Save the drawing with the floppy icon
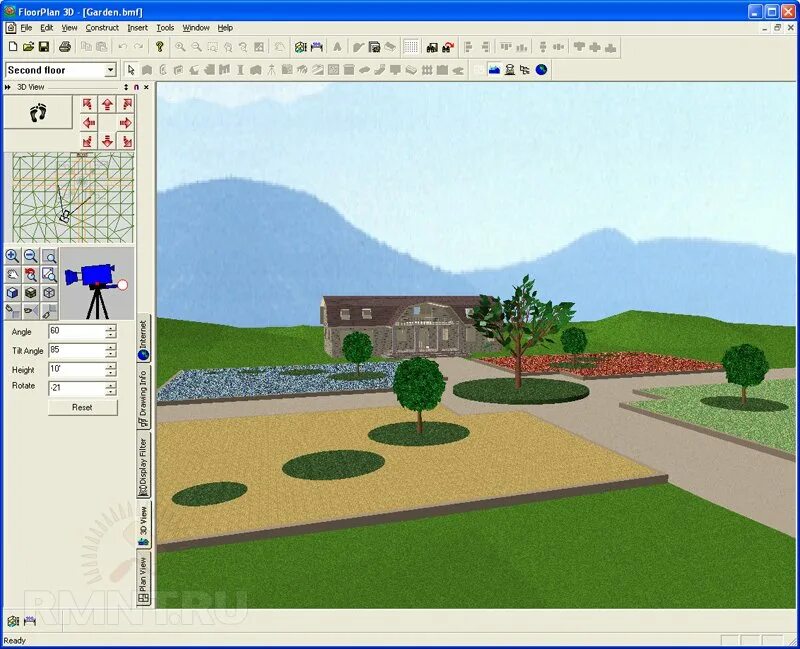 [44, 47]
